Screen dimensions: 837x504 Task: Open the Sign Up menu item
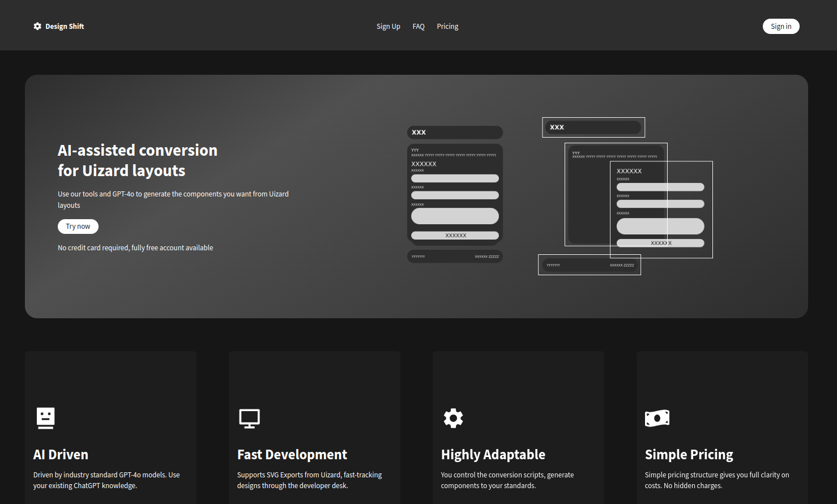(388, 26)
